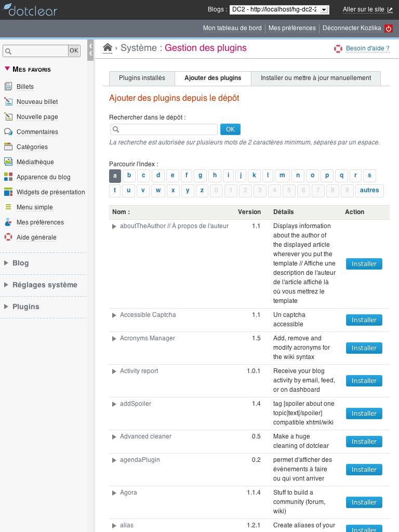Open Billets via its sidebar icon
399x532 pixels.
(8, 86)
